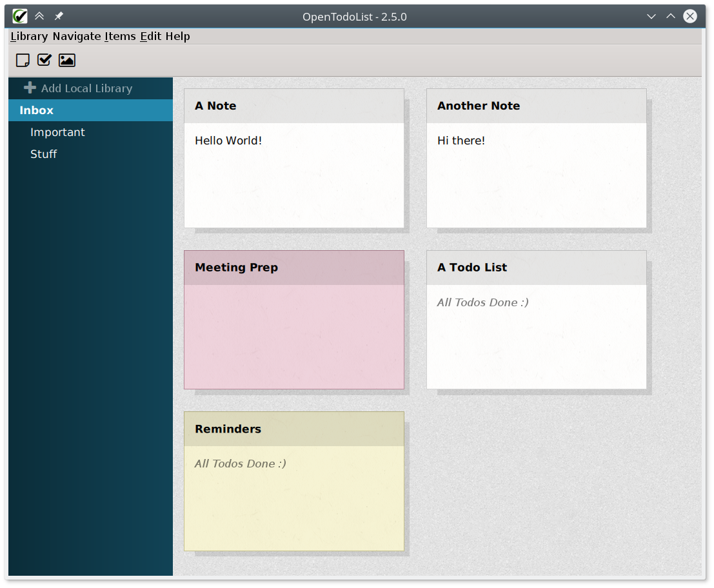Click the OpenTodoList app icon in title bar

20,16
